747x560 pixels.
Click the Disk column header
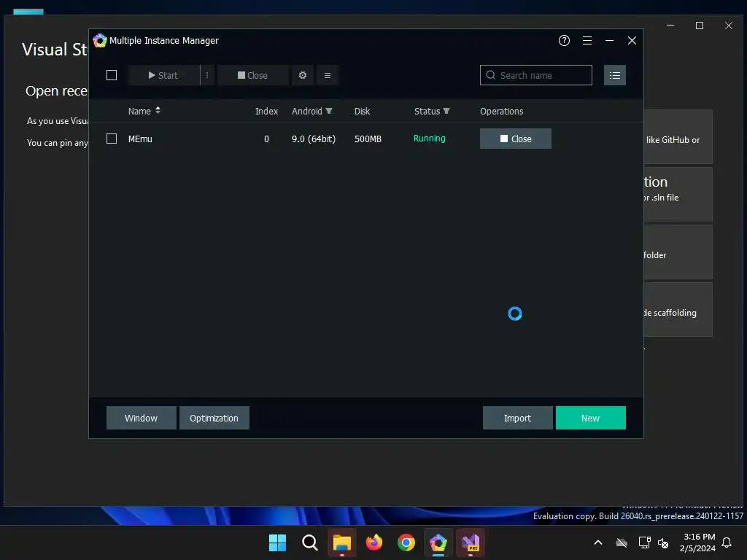coord(362,112)
